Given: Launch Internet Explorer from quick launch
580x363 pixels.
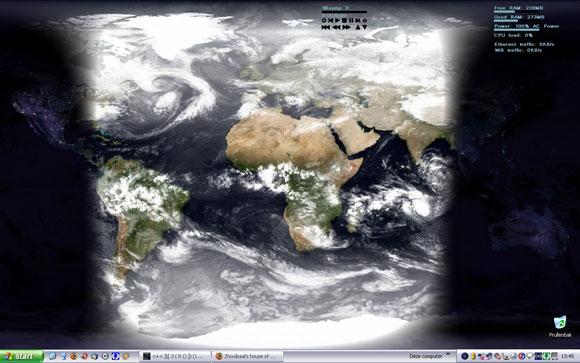Looking at the screenshot, I should 53,356.
